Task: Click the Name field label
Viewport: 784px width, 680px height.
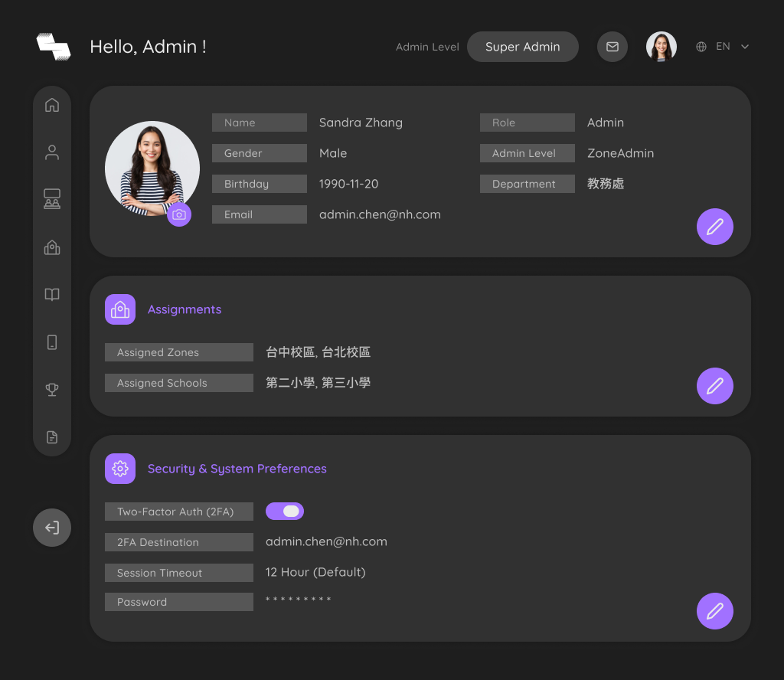Action: pyautogui.click(x=260, y=123)
